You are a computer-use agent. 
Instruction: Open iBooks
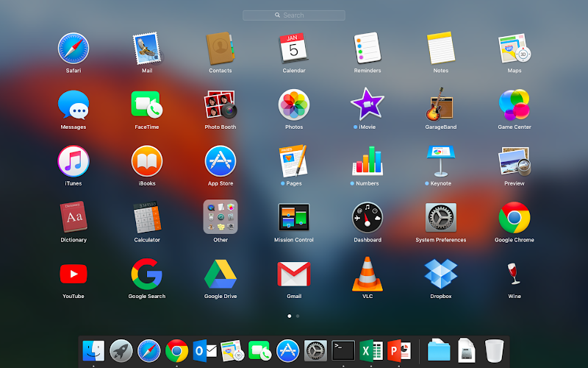tap(146, 161)
